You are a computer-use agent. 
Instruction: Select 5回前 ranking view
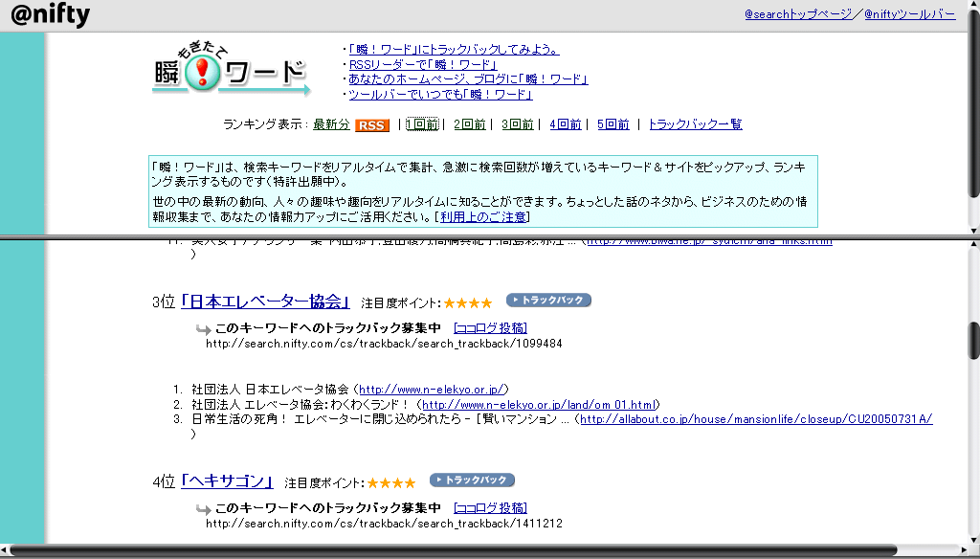(613, 124)
